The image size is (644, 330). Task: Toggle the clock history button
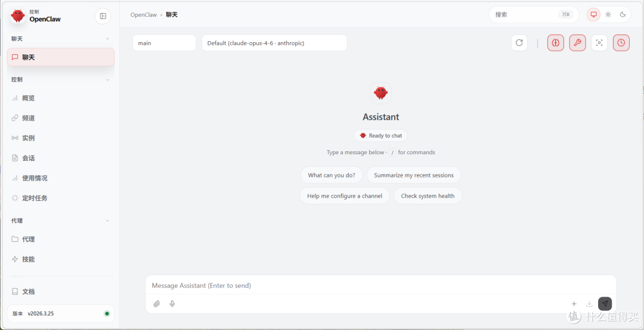click(621, 43)
